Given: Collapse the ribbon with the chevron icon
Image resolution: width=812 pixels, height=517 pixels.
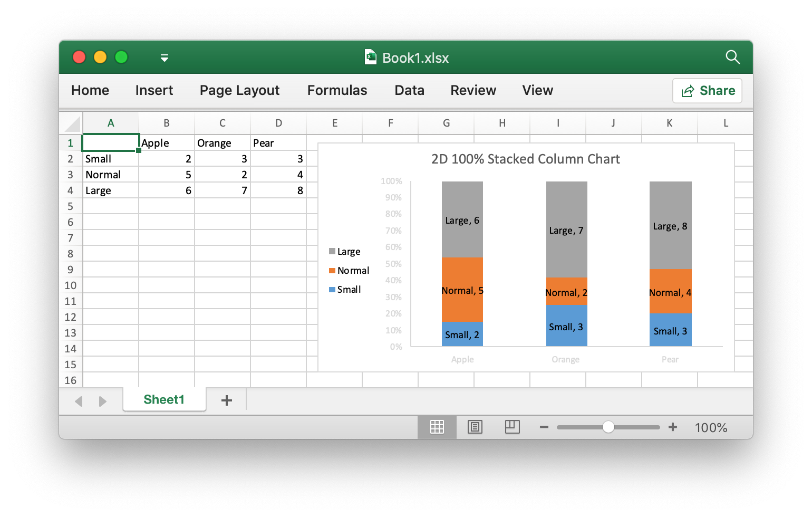Looking at the screenshot, I should tap(164, 58).
